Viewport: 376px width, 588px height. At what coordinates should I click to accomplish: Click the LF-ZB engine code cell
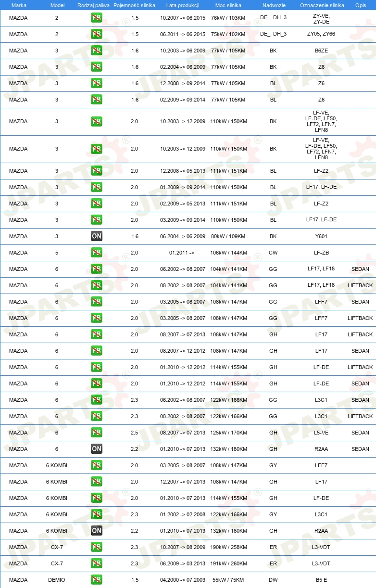click(x=321, y=253)
